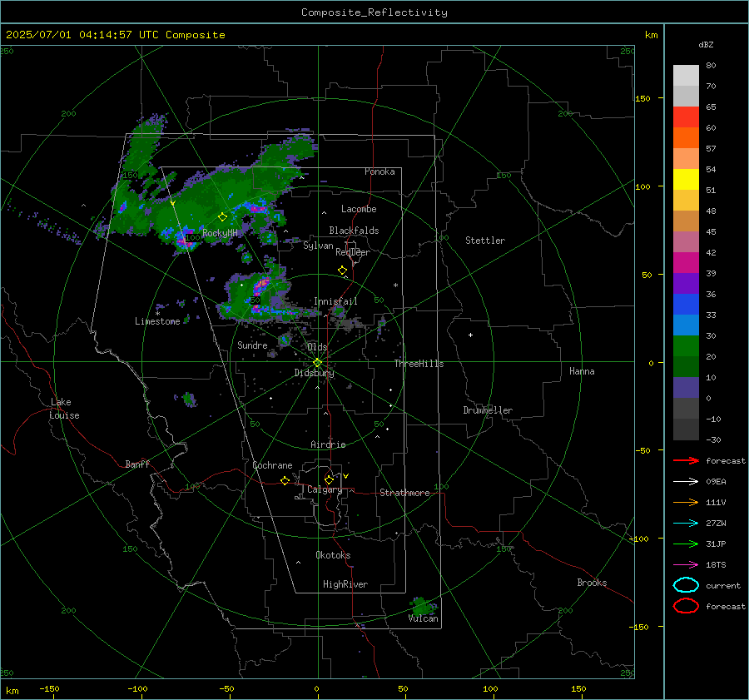Click the Airdrie town label
This screenshot has width=749, height=700.
(x=328, y=444)
